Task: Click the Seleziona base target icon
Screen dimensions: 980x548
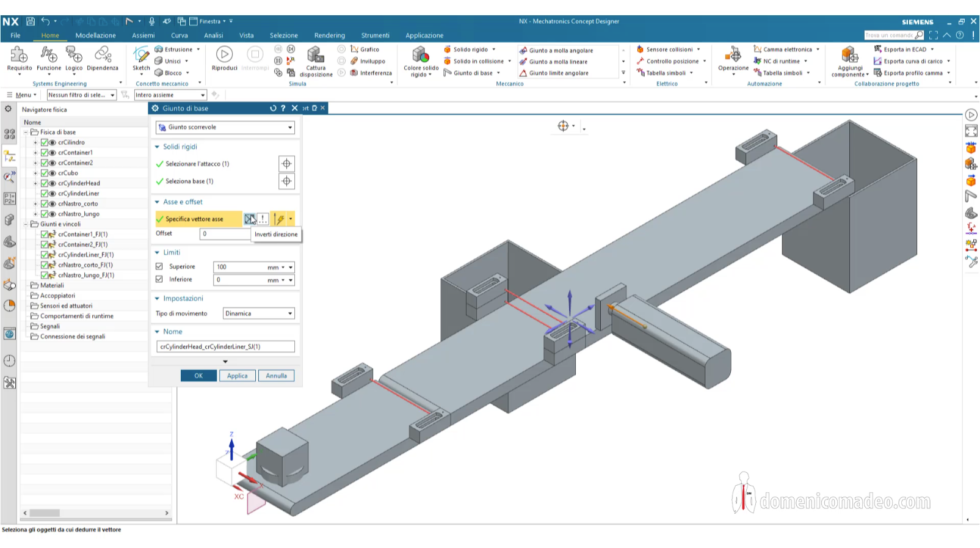Action: (x=286, y=181)
